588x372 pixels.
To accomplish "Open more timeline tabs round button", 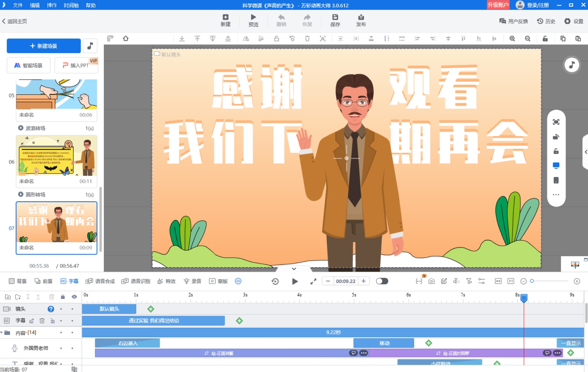I will (238, 281).
